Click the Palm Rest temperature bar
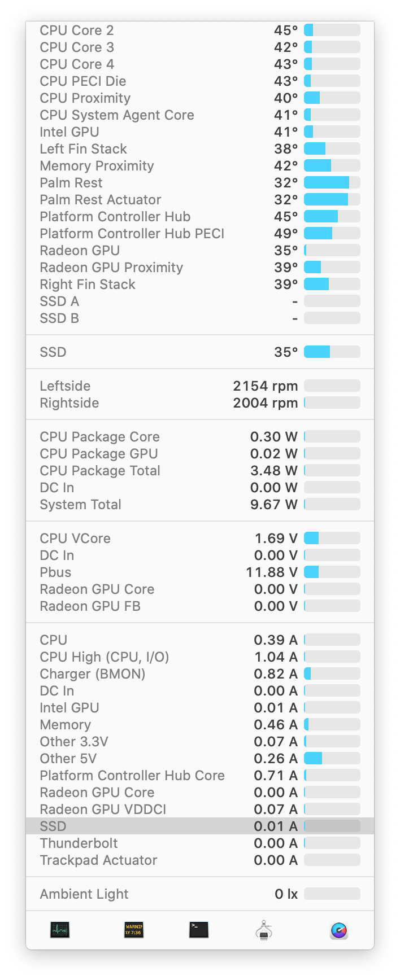400x980 pixels. click(332, 183)
